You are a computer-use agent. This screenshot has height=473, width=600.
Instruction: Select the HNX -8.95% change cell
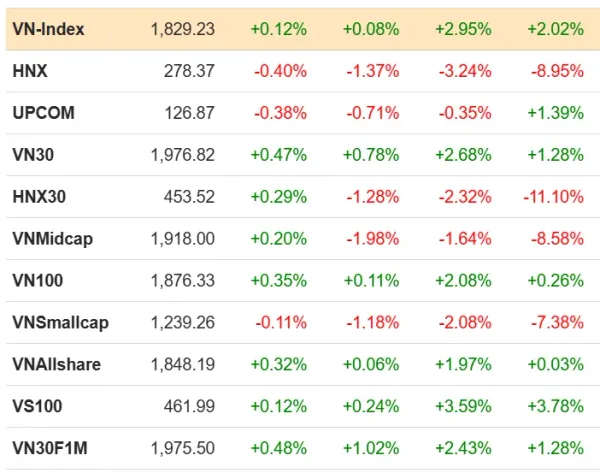tap(558, 71)
